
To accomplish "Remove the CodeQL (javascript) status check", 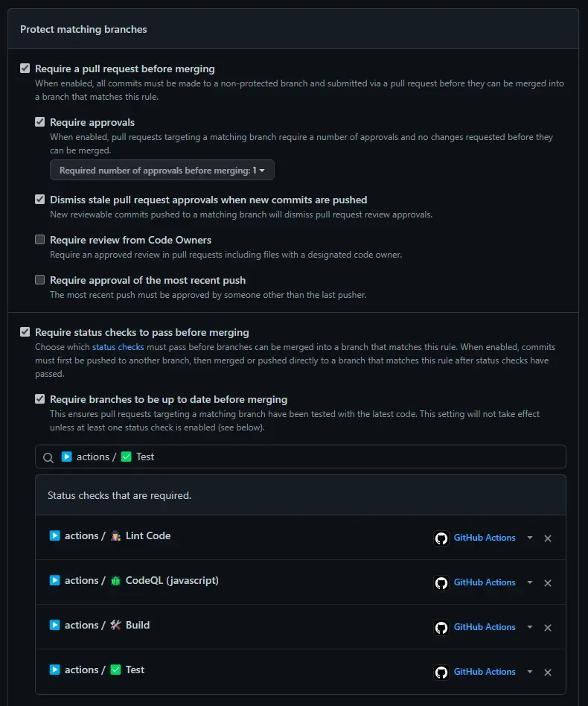I will tap(548, 582).
